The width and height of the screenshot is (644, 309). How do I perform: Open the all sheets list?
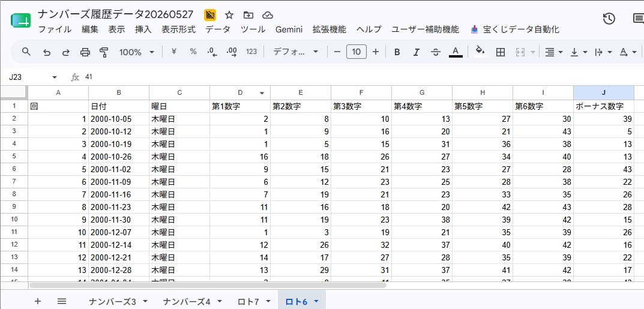[62, 301]
